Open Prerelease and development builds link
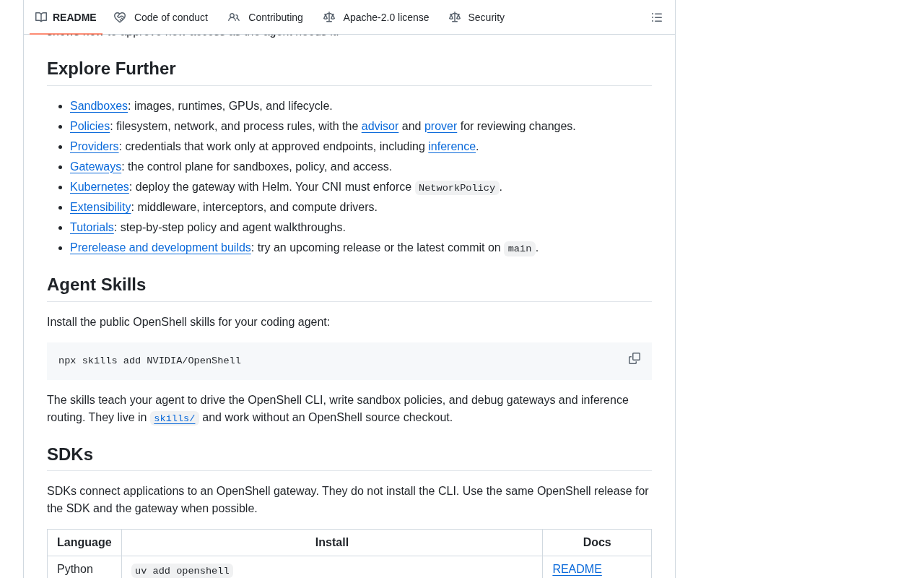Viewport: 924px width, 578px height. (160, 247)
